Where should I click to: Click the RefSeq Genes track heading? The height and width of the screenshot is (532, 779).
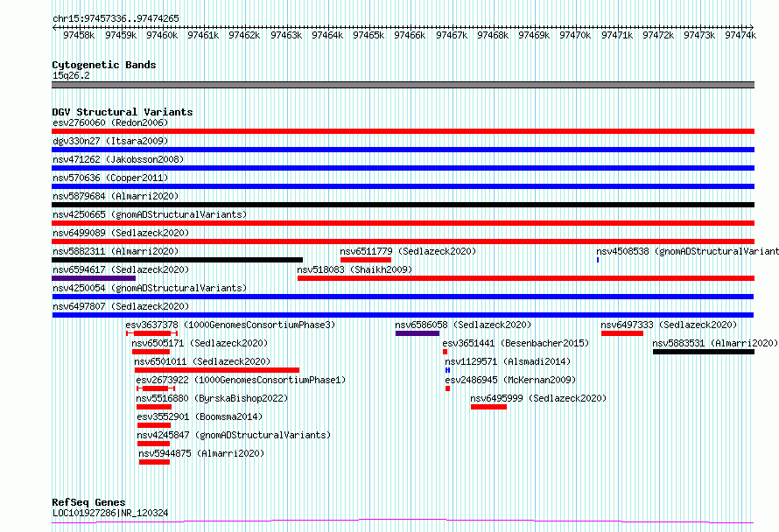(x=88, y=502)
